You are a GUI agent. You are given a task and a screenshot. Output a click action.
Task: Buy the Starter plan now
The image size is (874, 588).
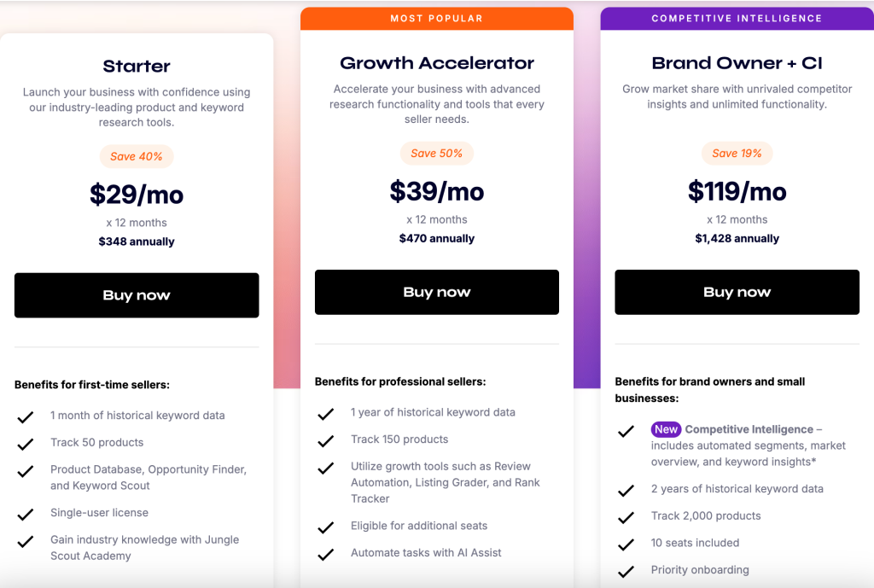point(137,295)
